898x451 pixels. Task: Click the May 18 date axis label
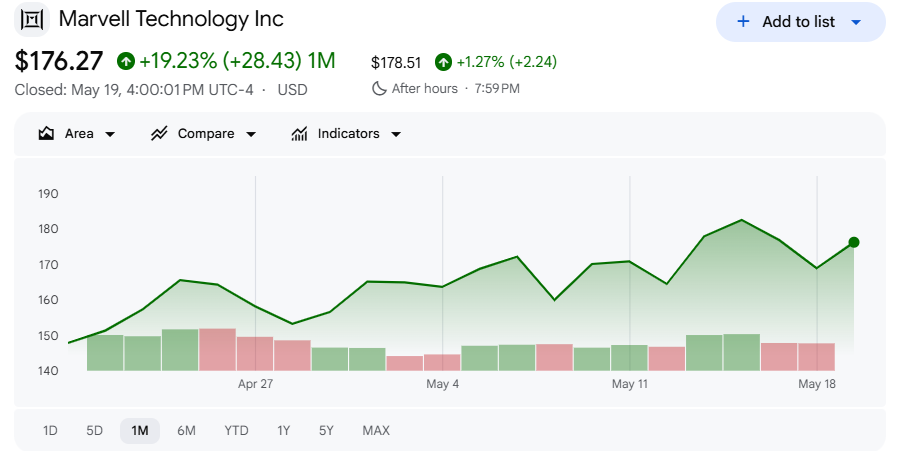tap(817, 384)
